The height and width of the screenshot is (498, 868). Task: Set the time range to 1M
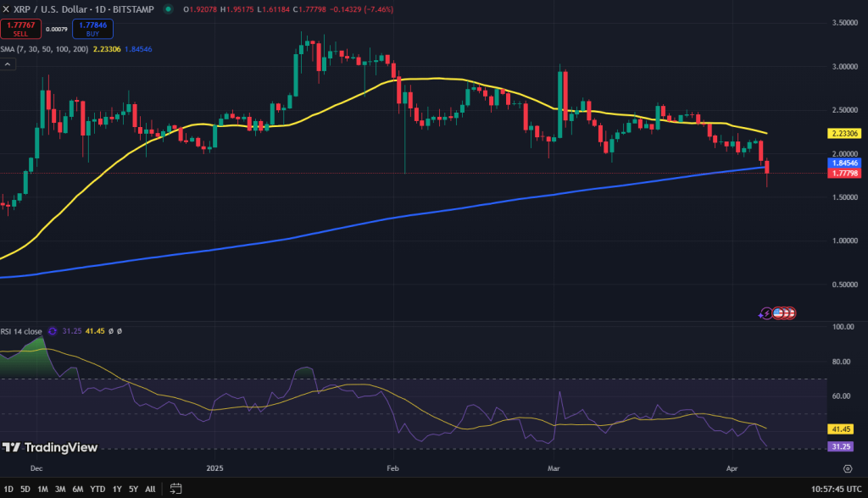click(x=42, y=490)
